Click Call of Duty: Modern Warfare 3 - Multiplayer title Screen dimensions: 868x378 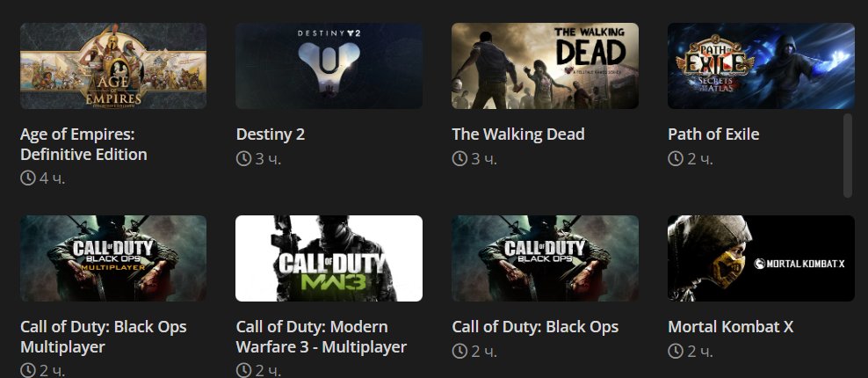321,337
